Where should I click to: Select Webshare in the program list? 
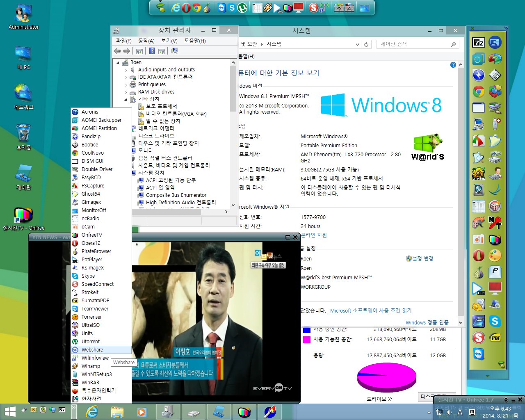[x=101, y=350]
